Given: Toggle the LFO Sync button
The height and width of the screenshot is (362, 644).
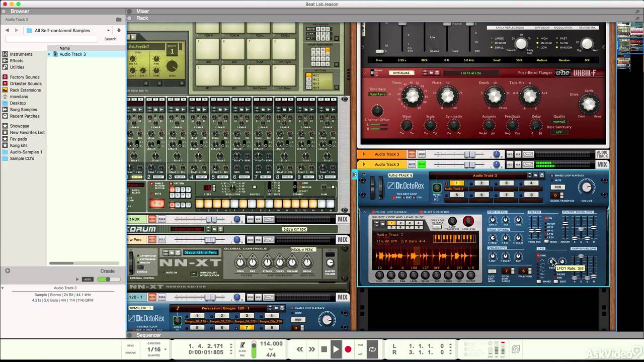Looking at the screenshot, I should pyautogui.click(x=538, y=255).
